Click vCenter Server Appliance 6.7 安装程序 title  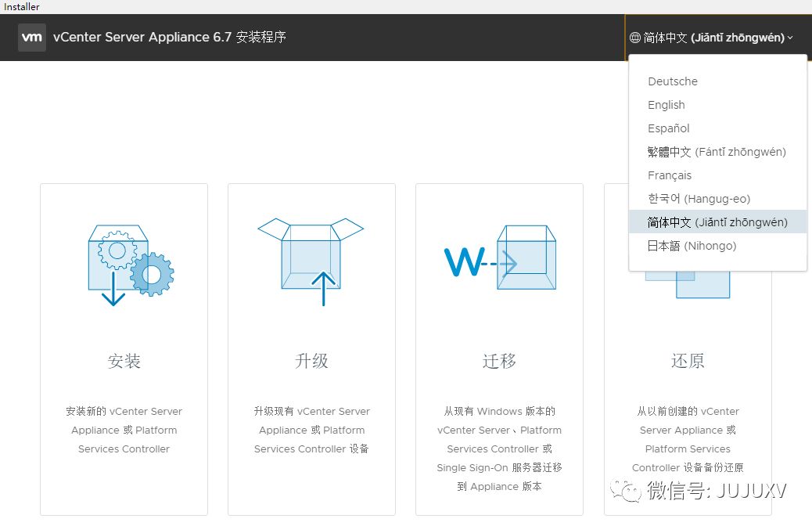pyautogui.click(x=169, y=38)
